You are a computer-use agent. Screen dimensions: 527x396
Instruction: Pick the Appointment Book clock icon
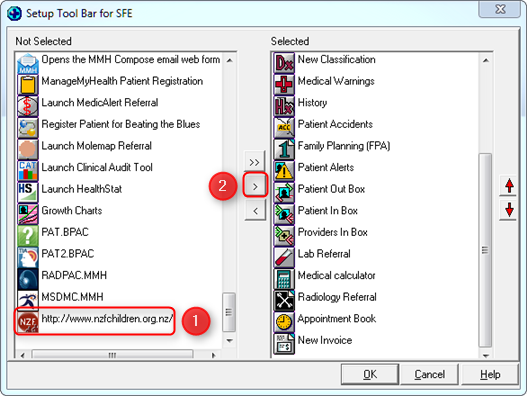(x=284, y=322)
